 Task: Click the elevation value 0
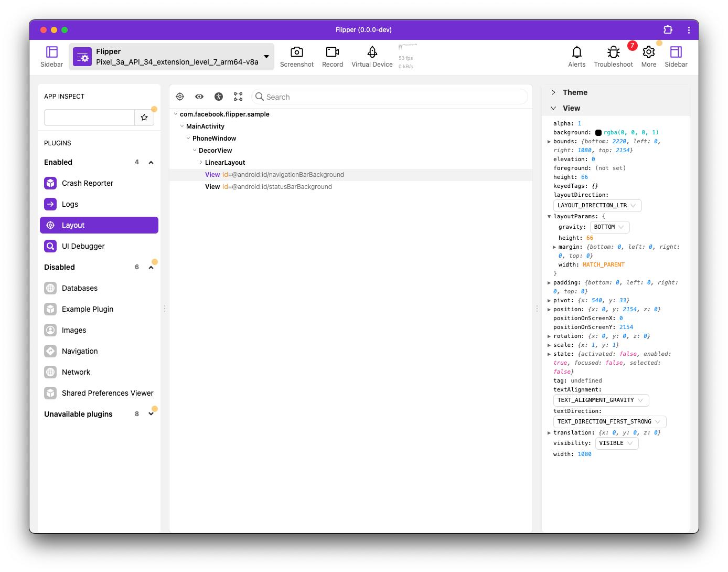click(593, 160)
